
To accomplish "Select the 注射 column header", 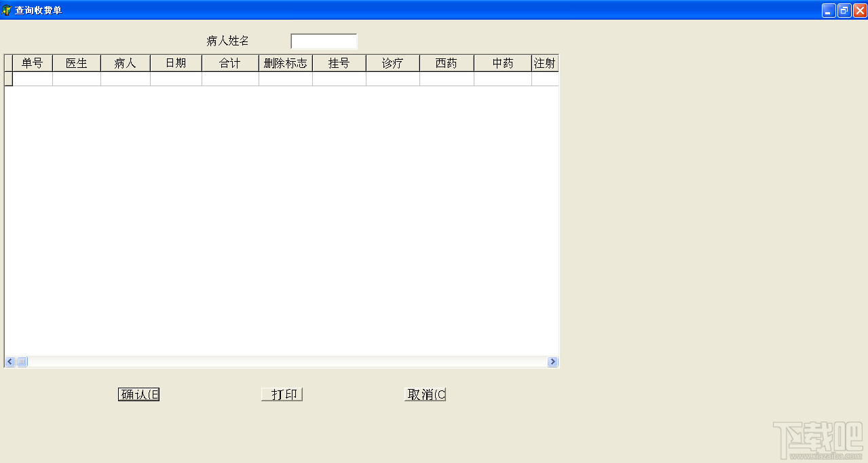I will point(544,62).
